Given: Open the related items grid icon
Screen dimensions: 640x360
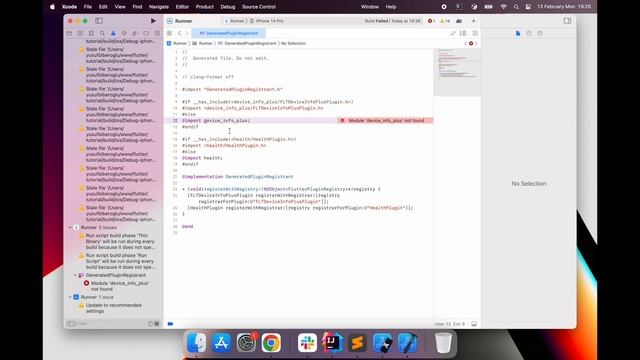Looking at the screenshot, I should coord(169,33).
